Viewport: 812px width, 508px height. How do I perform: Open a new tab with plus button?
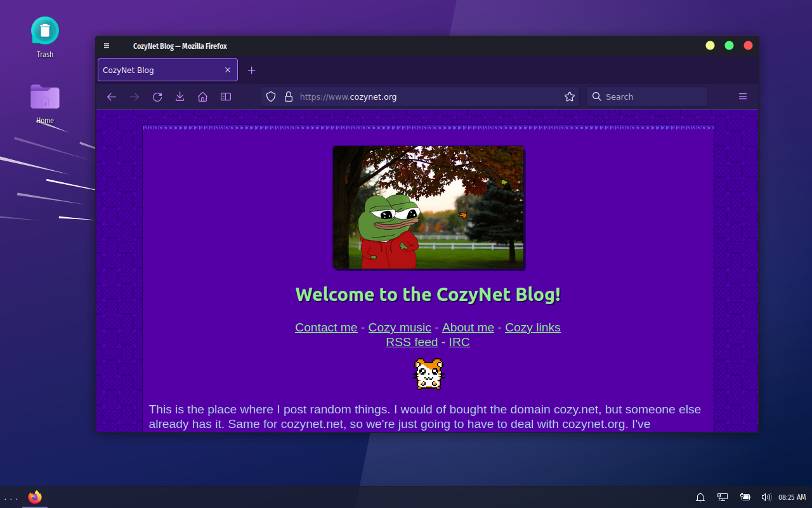251,70
